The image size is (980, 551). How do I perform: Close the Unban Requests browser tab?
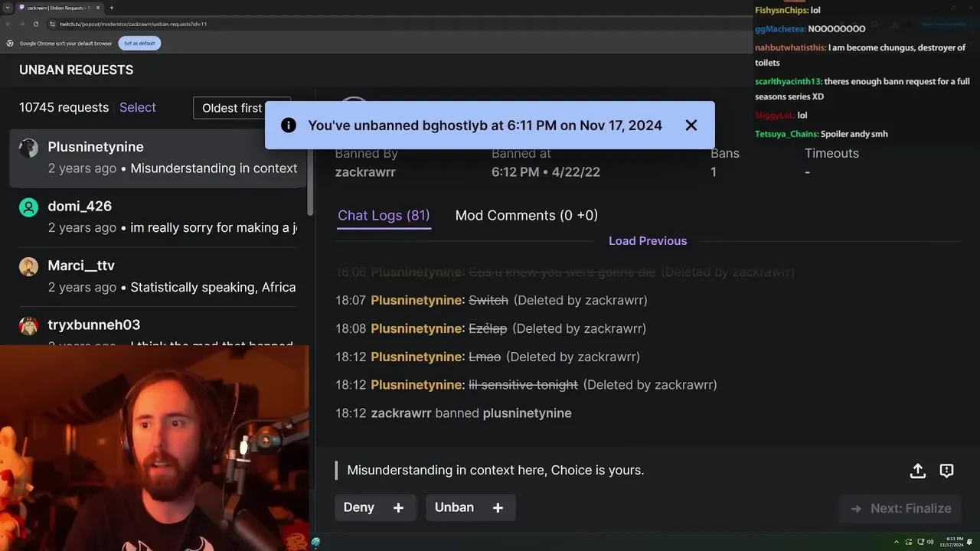[x=98, y=8]
